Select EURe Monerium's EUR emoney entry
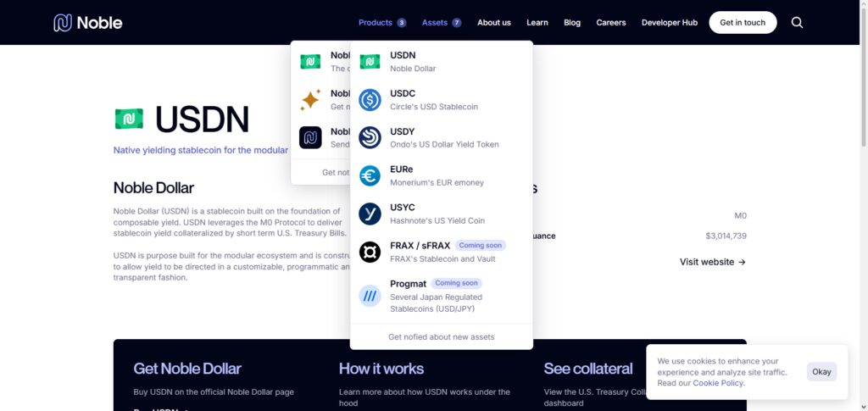Screen dimensions: 868x411 [441, 176]
